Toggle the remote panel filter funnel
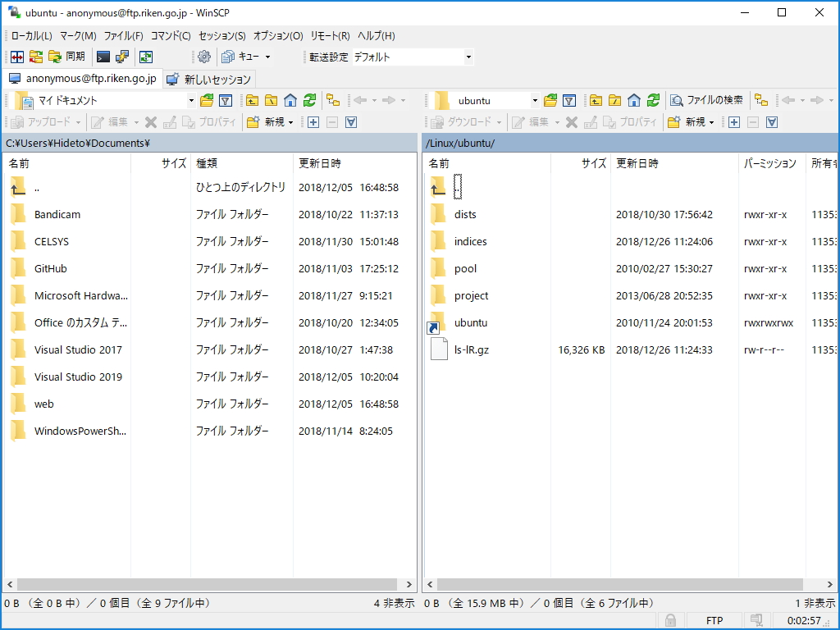Image resolution: width=840 pixels, height=630 pixels. pos(570,99)
